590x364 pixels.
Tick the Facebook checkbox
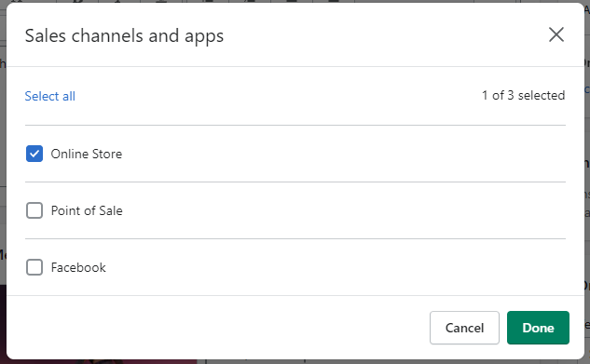(34, 267)
